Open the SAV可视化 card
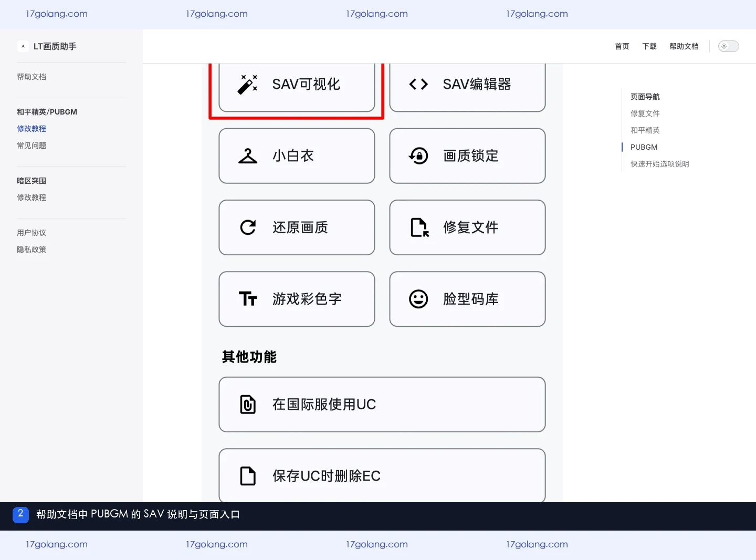The image size is (756, 560). click(x=297, y=87)
